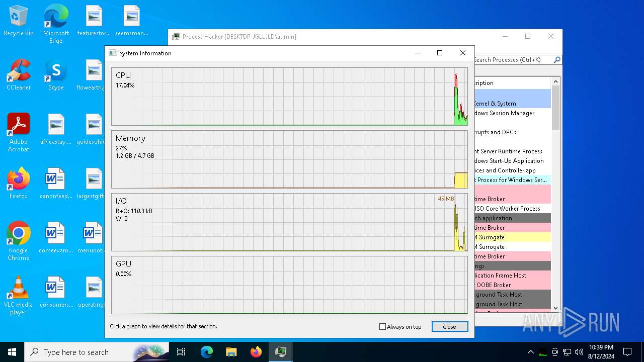The width and height of the screenshot is (644, 362).
Task: Open the taskbar clock and date
Action: pyautogui.click(x=601, y=352)
